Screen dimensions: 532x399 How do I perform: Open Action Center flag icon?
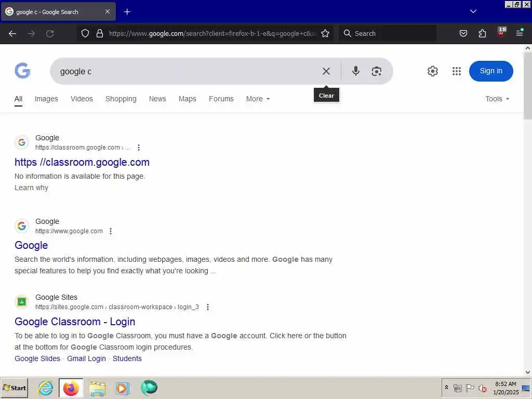coord(470,388)
